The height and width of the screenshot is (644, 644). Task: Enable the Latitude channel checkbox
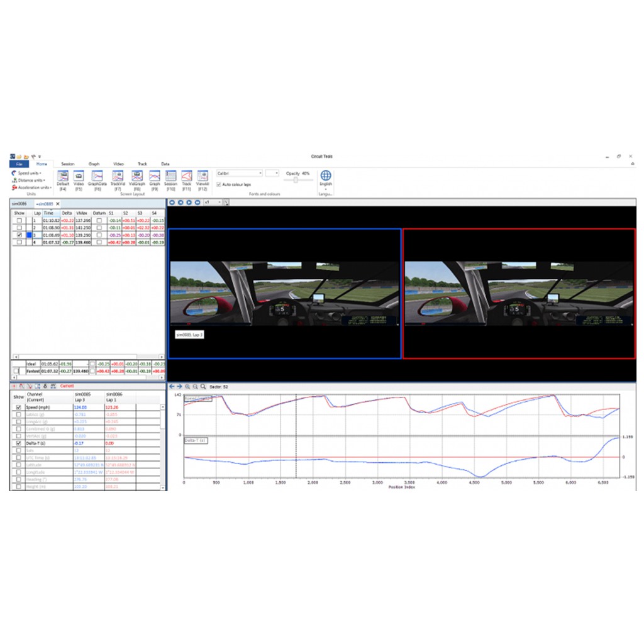click(18, 465)
